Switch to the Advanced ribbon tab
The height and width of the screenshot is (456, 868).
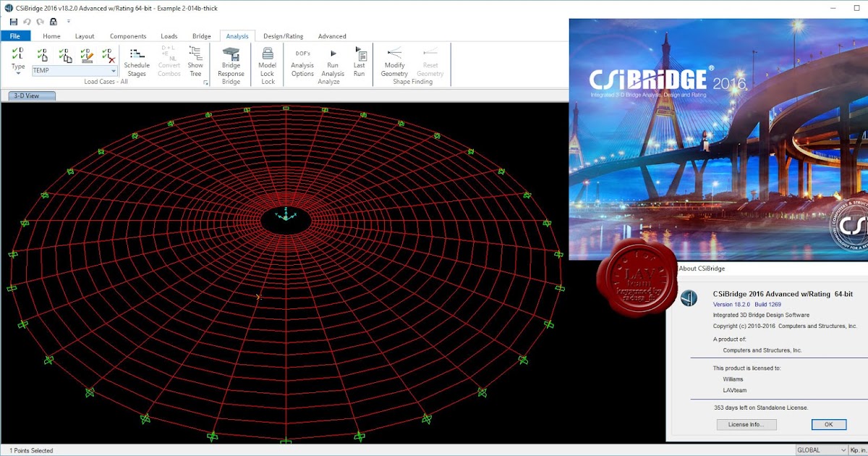(332, 35)
